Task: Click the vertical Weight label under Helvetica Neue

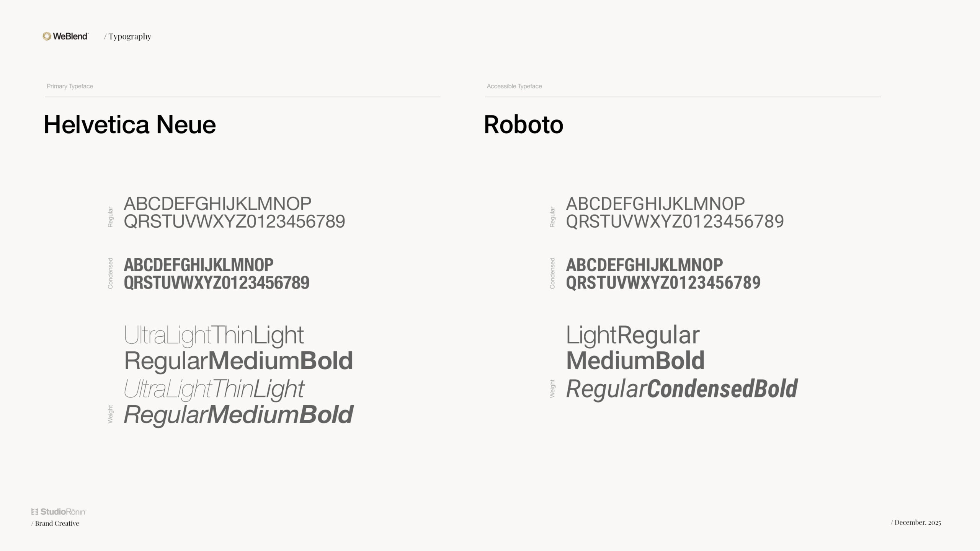Action: pos(111,414)
